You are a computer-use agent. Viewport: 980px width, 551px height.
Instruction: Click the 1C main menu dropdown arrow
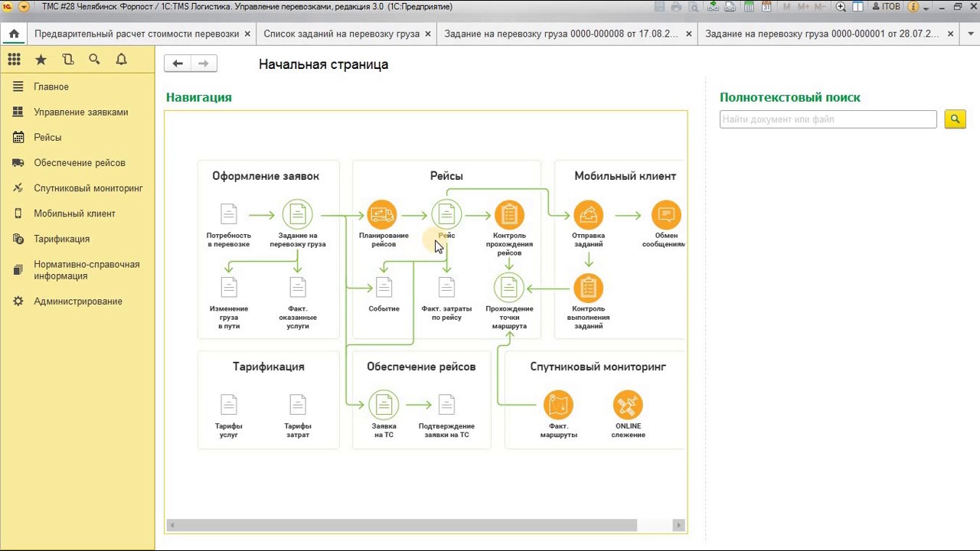[24, 7]
